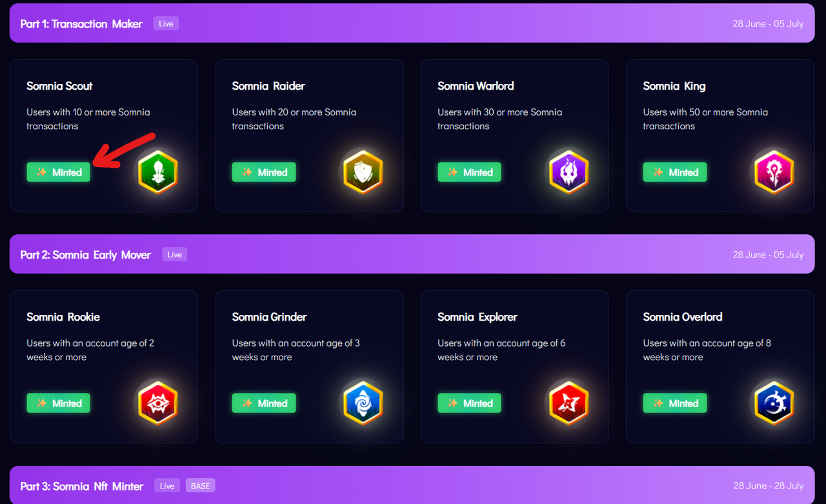Click the pink Somnia King badge
The image size is (826, 504).
click(x=774, y=172)
